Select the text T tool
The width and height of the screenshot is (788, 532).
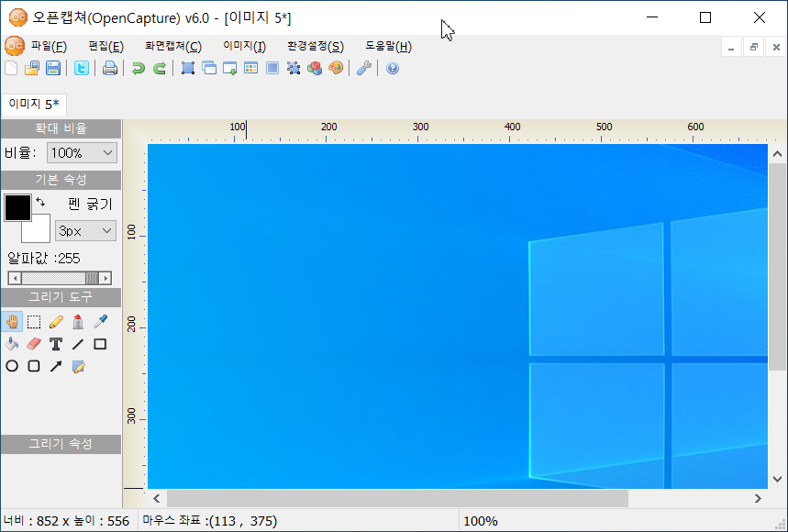pyautogui.click(x=56, y=344)
